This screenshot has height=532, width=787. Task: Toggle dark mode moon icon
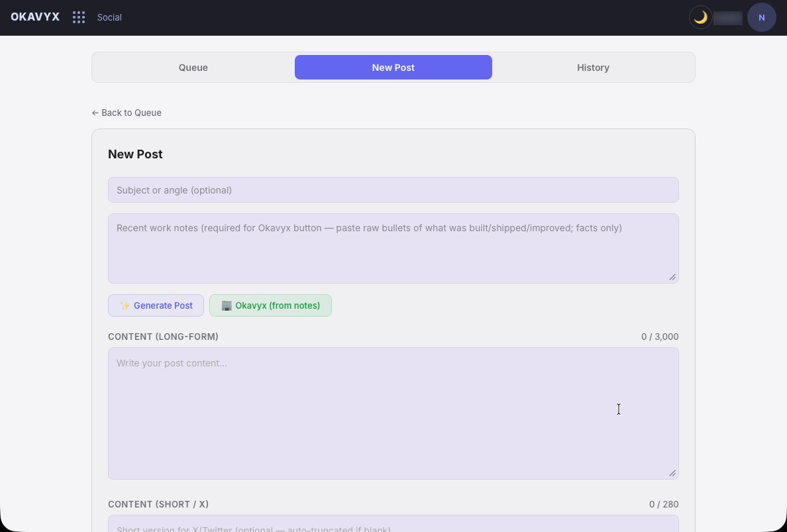click(x=700, y=18)
